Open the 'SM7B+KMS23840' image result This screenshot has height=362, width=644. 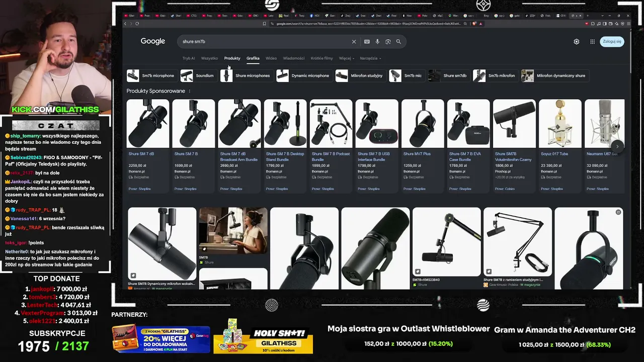[447, 242]
